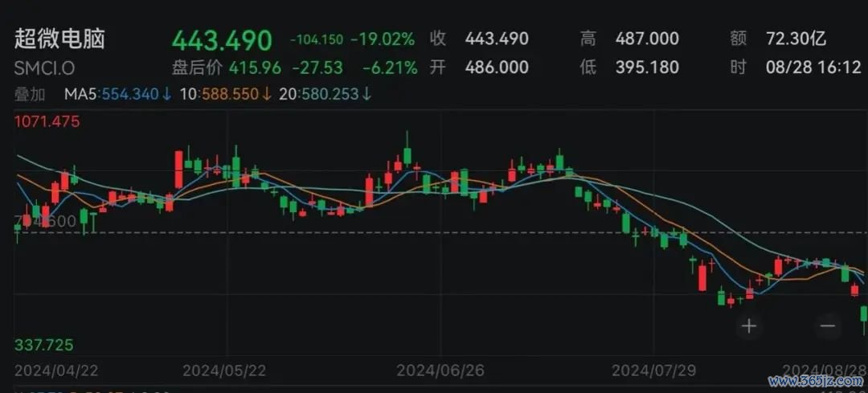Click the current price 443.490 in green

tap(222, 40)
